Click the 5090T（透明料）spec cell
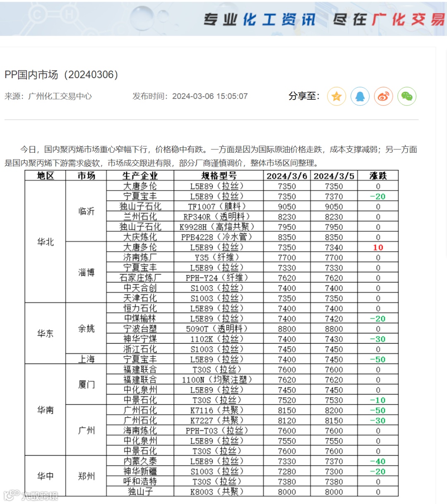The image size is (447, 504). tap(219, 329)
